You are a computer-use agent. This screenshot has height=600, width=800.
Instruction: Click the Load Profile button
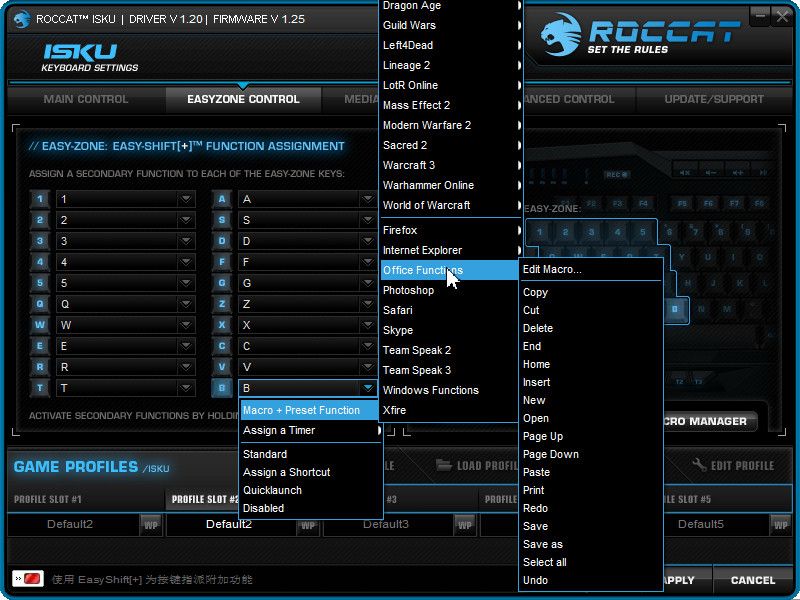click(x=477, y=465)
